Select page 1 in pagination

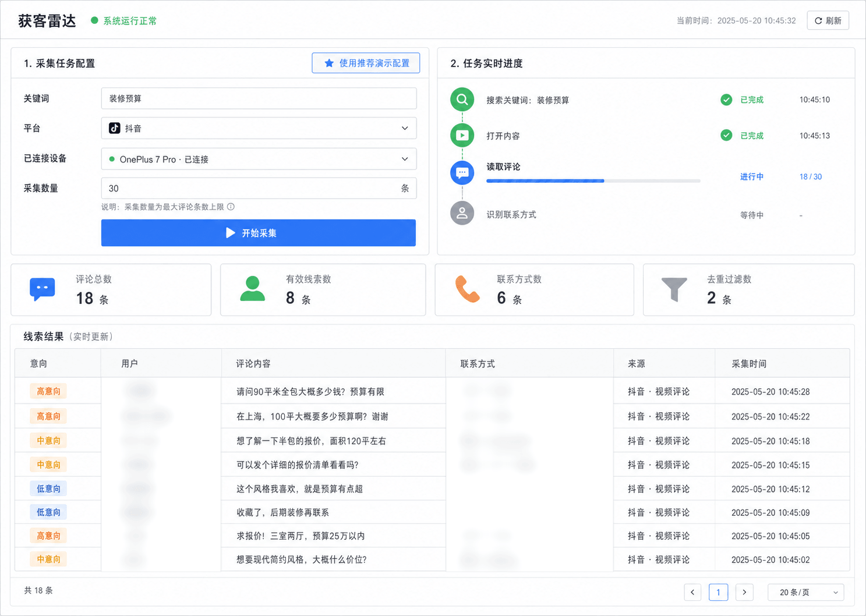click(718, 592)
